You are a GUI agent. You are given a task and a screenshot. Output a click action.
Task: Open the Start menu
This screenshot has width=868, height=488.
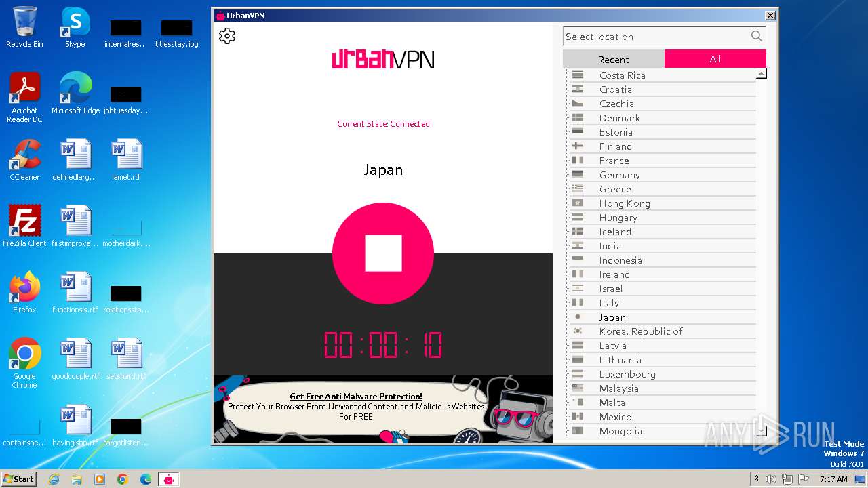coord(18,479)
